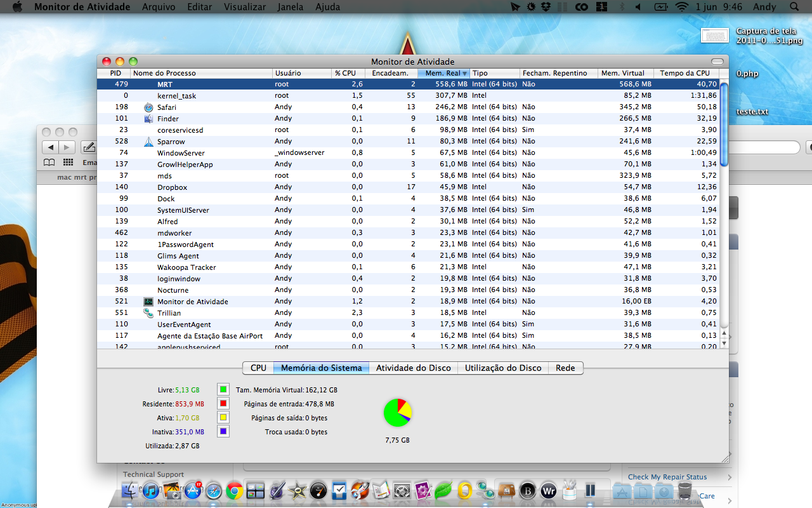The image size is (812, 508).
Task: Open the Apple menu
Action: pyautogui.click(x=17, y=7)
